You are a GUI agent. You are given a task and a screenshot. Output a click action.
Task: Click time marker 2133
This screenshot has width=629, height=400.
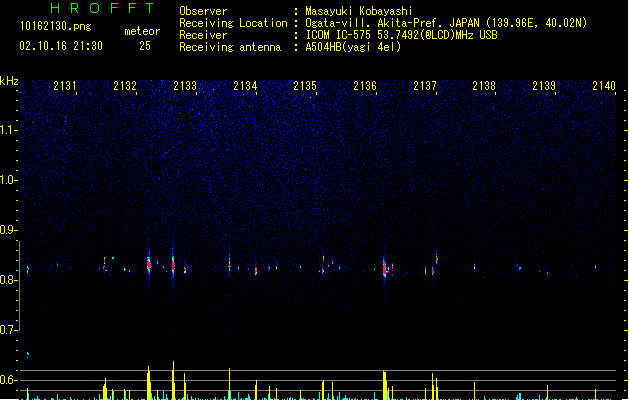coord(185,86)
